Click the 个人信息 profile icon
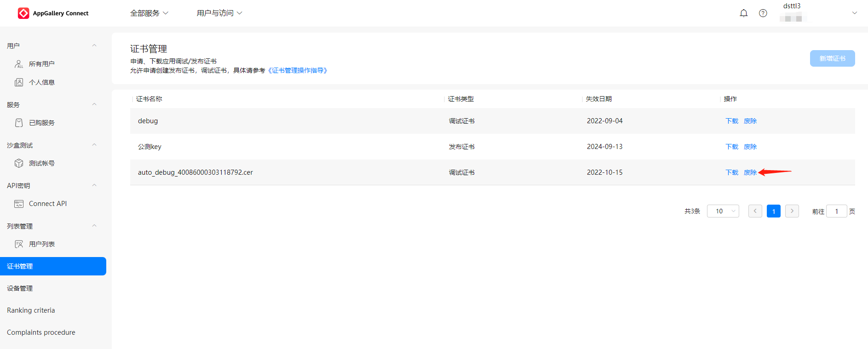This screenshot has width=868, height=349. (19, 82)
